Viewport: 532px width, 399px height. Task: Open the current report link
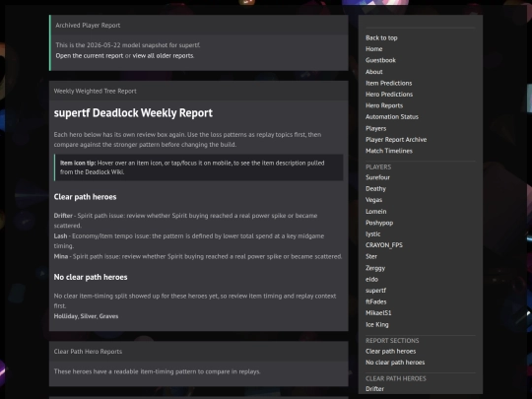point(90,55)
